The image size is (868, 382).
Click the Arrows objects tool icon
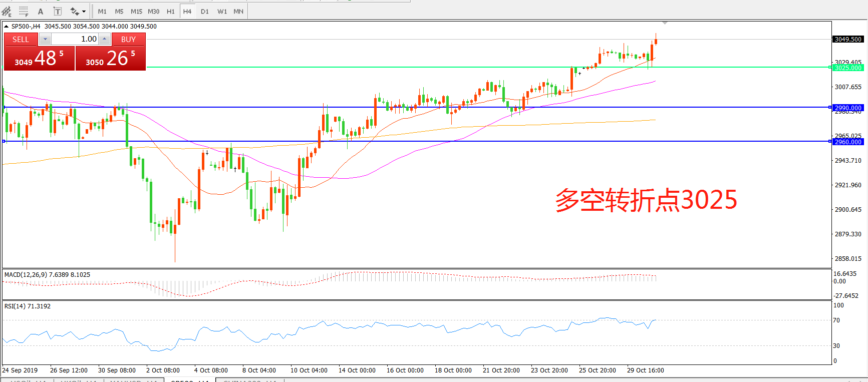coord(75,11)
